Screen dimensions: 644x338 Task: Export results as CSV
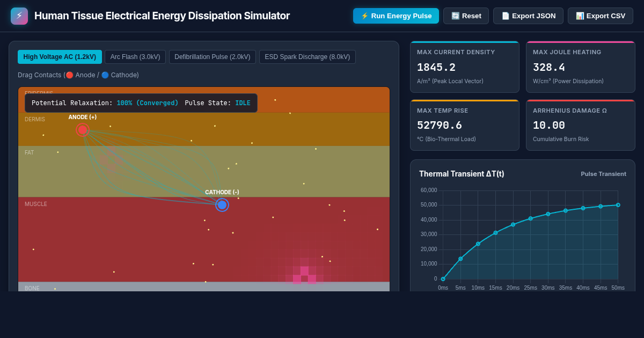[601, 16]
